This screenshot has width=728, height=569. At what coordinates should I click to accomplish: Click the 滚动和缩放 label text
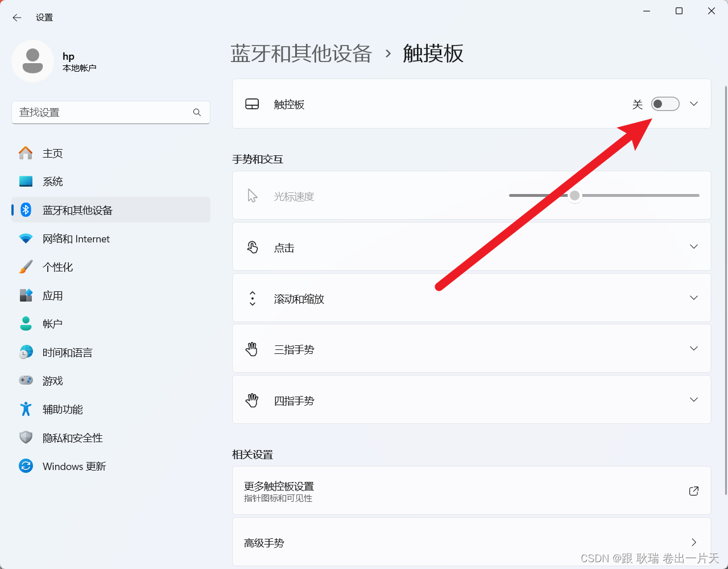coord(299,299)
